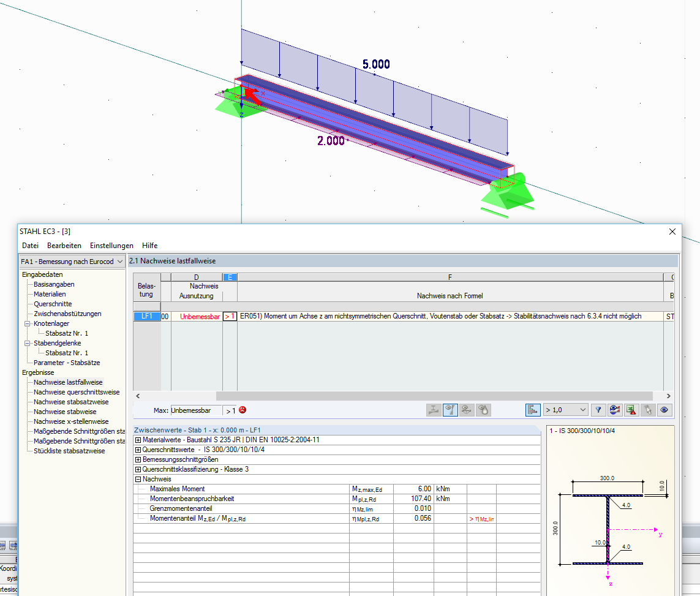The height and width of the screenshot is (596, 700).
Task: Open the Bearbeiten menu
Action: click(x=64, y=246)
